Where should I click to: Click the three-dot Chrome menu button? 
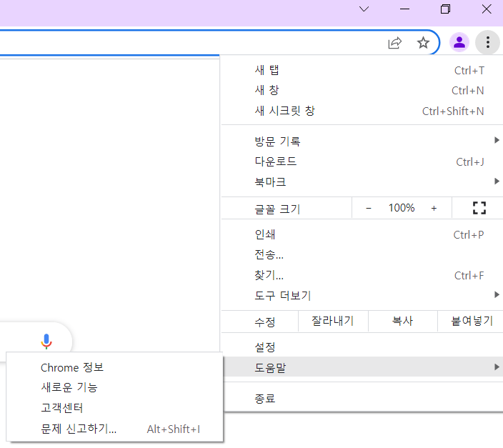pos(487,42)
